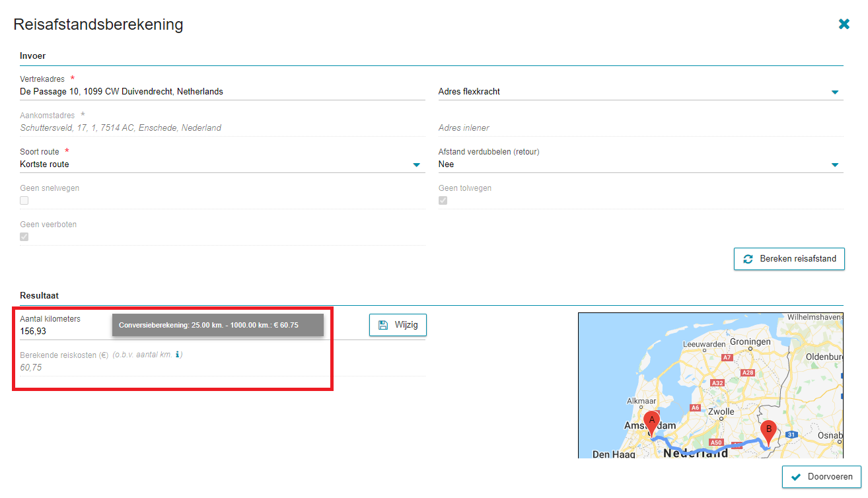Screen dimensions: 868x498
Task: Open the Adres flexkracht dropdown
Action: [x=641, y=92]
